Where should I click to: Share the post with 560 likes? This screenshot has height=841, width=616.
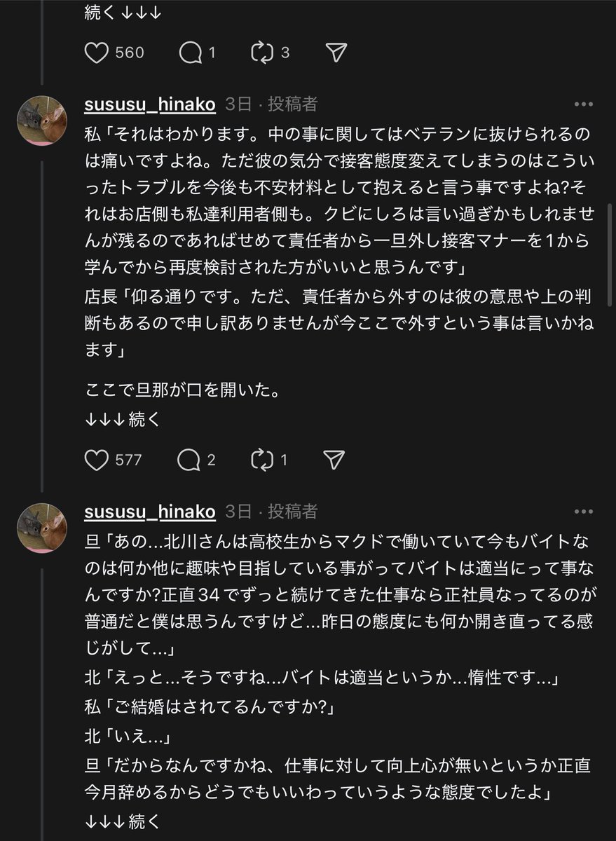pos(336,53)
